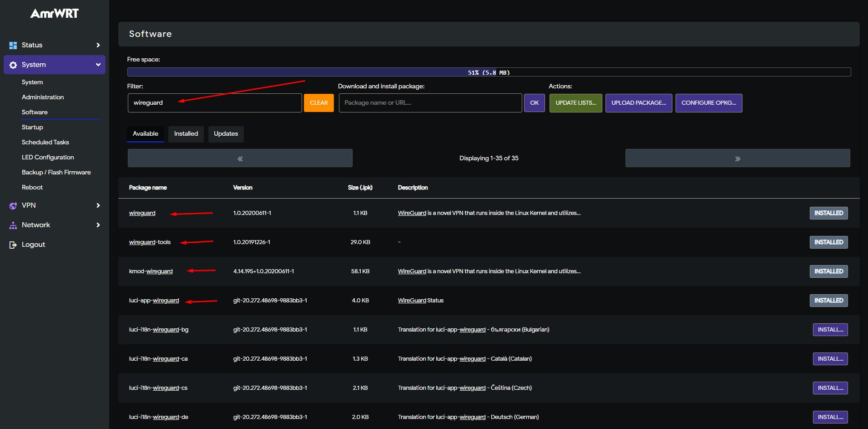Click INSTALLED button for wireguard row
This screenshot has width=868, height=429.
coord(828,213)
